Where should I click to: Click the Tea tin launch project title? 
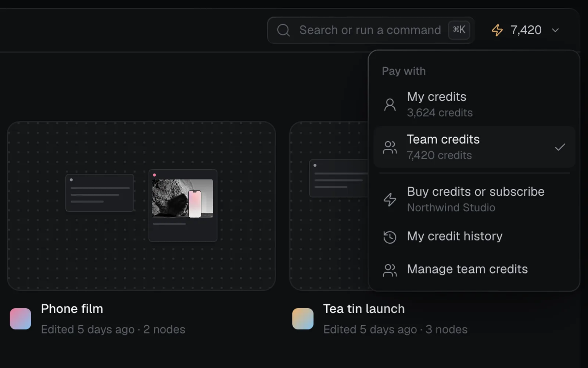pyautogui.click(x=364, y=309)
